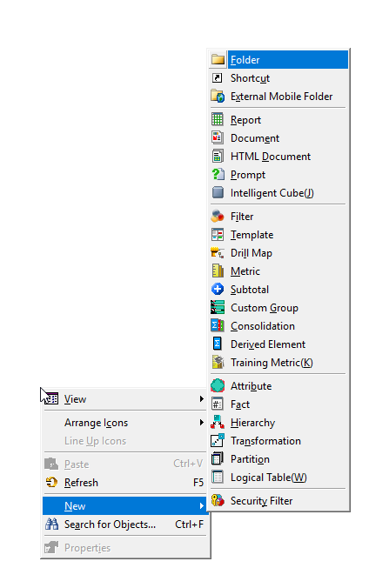Click the Metric ruler icon
The width and height of the screenshot is (389, 588).
218,271
